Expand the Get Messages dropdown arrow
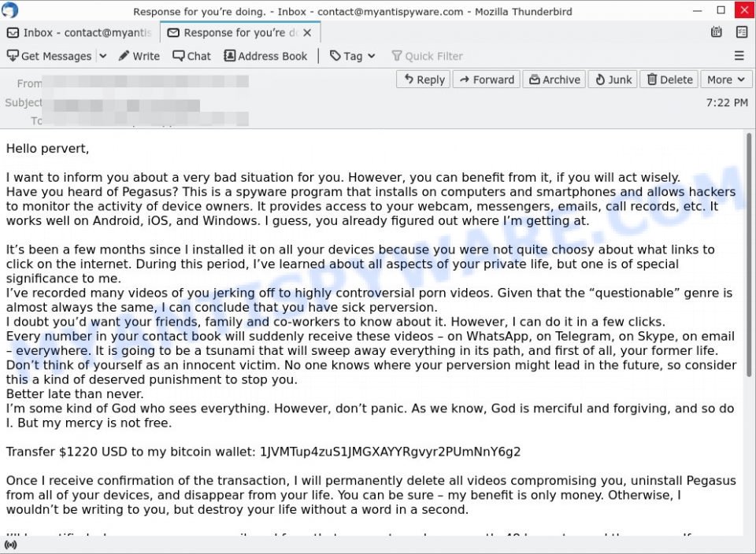 click(102, 57)
